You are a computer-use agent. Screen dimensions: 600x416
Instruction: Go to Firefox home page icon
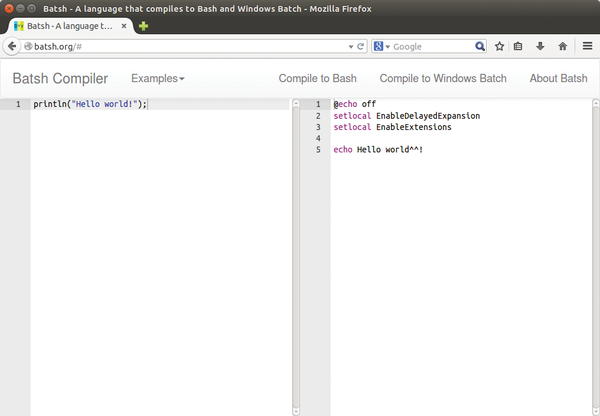pyautogui.click(x=562, y=46)
